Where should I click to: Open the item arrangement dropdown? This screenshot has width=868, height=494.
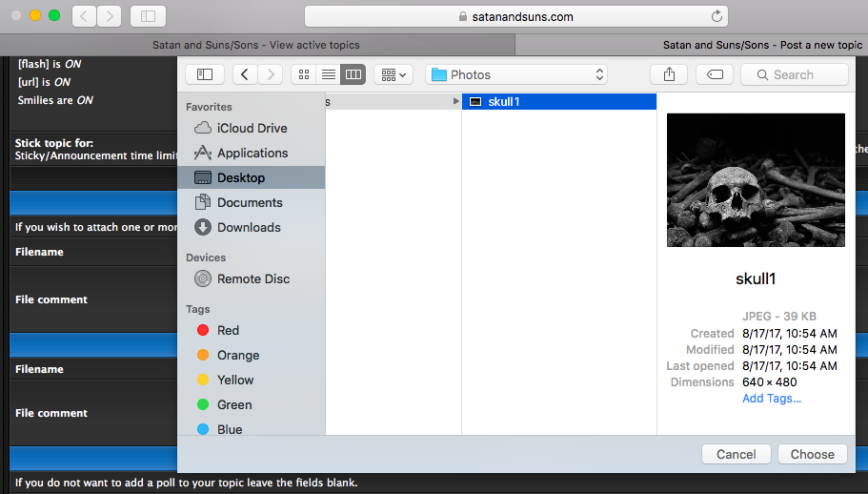tap(393, 74)
